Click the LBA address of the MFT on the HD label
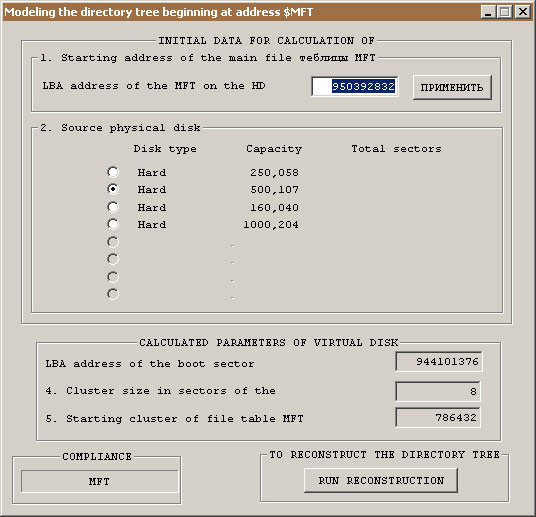The height and width of the screenshot is (517, 536). click(154, 85)
